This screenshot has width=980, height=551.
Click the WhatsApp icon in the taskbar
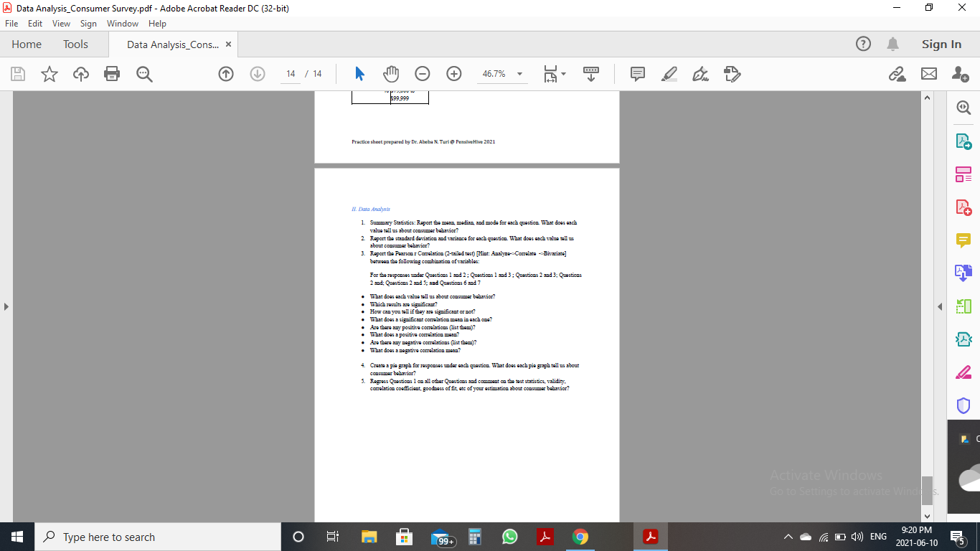[509, 536]
